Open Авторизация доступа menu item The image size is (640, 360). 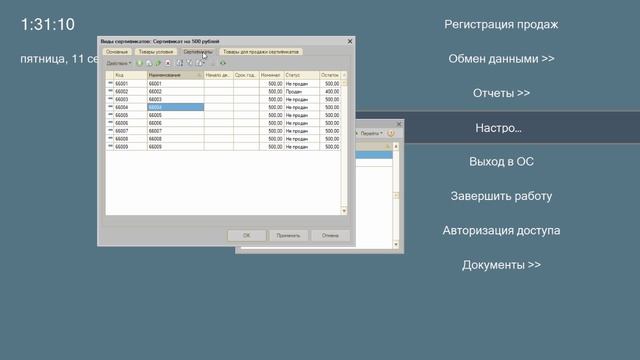(x=501, y=231)
